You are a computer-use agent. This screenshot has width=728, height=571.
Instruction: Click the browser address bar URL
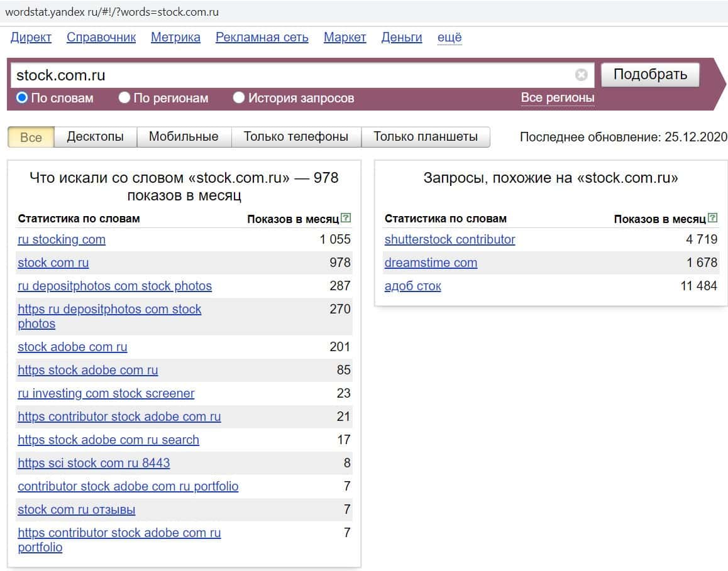pyautogui.click(x=112, y=12)
